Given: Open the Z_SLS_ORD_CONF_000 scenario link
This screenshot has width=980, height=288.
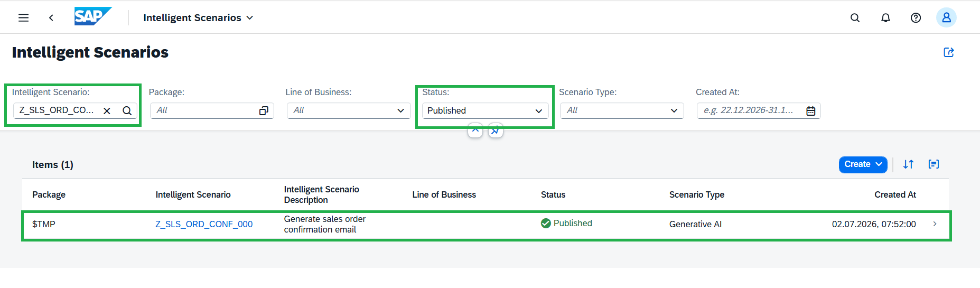Looking at the screenshot, I should pos(204,224).
